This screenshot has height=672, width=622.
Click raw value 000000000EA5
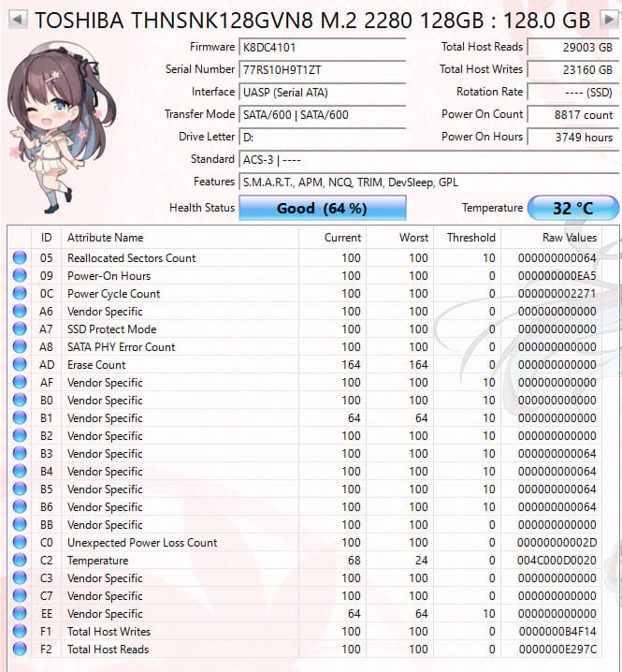click(557, 276)
